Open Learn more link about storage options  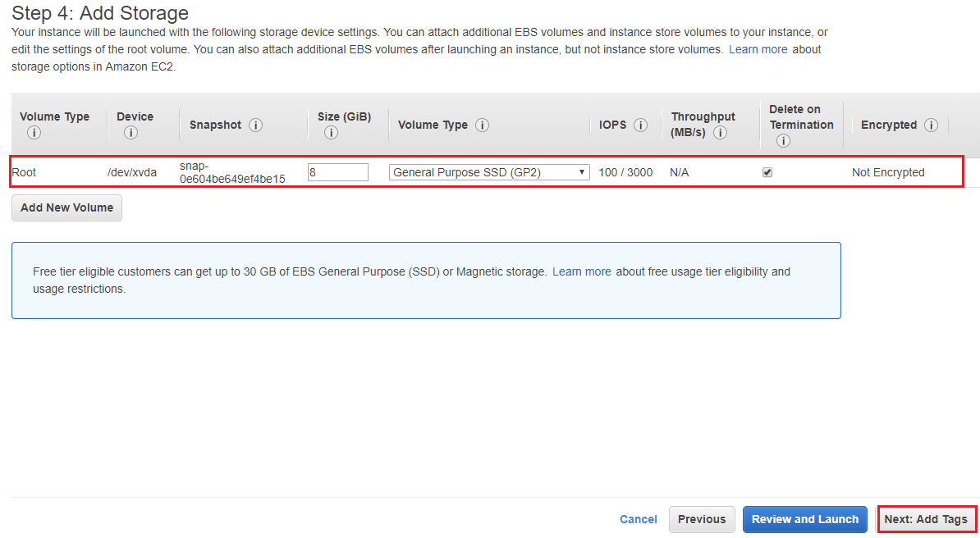click(758, 49)
